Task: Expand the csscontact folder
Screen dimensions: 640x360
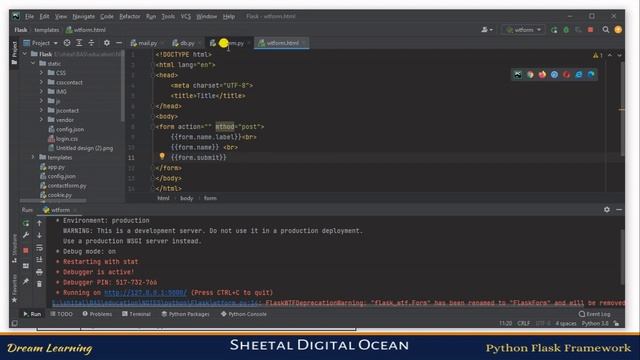Action: (x=41, y=82)
